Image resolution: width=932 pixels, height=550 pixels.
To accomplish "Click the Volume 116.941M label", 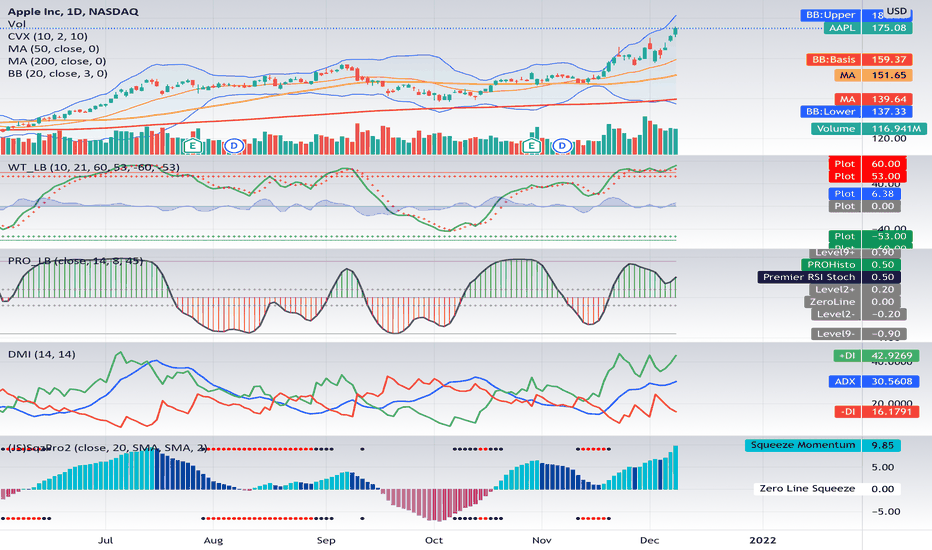I will [x=869, y=128].
